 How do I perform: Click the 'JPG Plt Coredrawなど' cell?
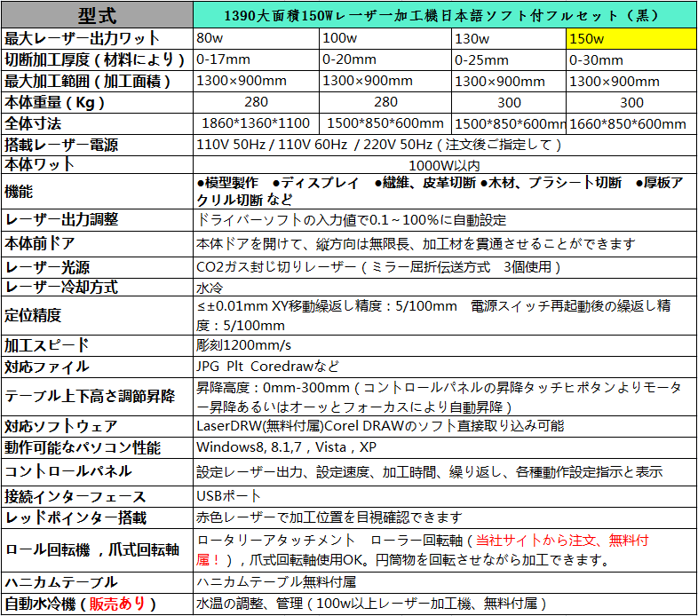click(444, 367)
